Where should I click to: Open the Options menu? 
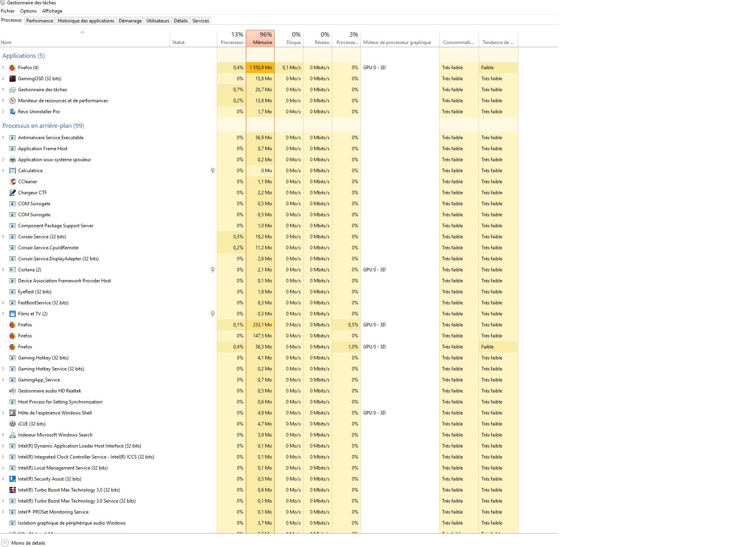[28, 11]
